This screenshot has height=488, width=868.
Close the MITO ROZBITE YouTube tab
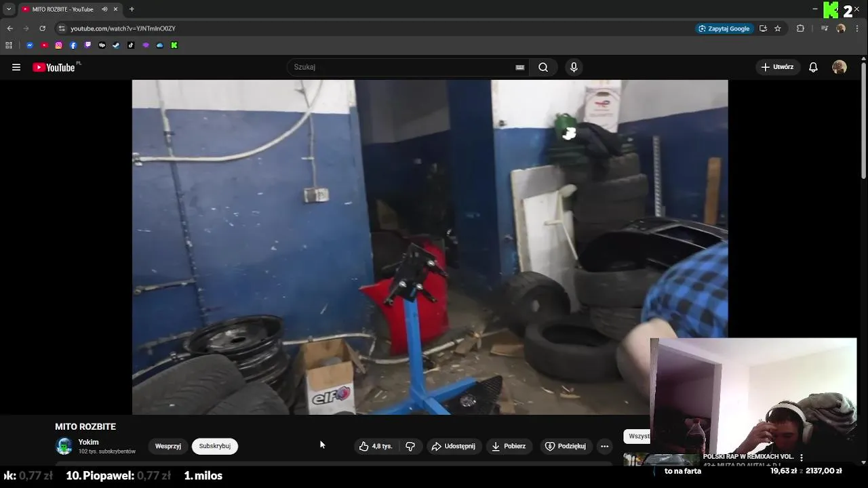coord(115,9)
